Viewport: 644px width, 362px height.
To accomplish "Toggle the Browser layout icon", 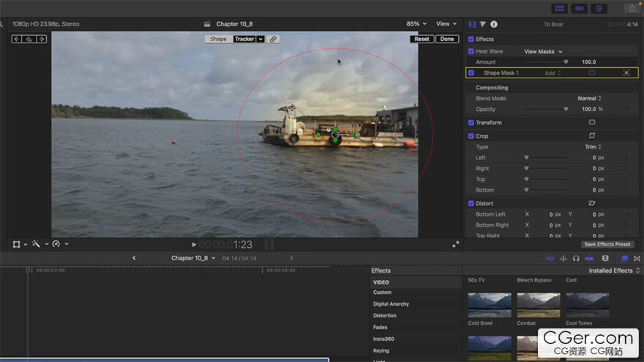I will [559, 8].
